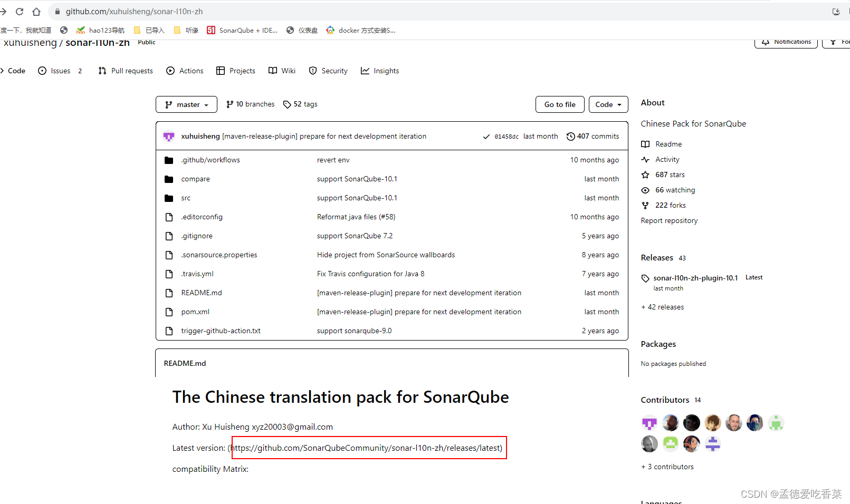
Task: Open the Insights tab
Action: pyautogui.click(x=380, y=71)
